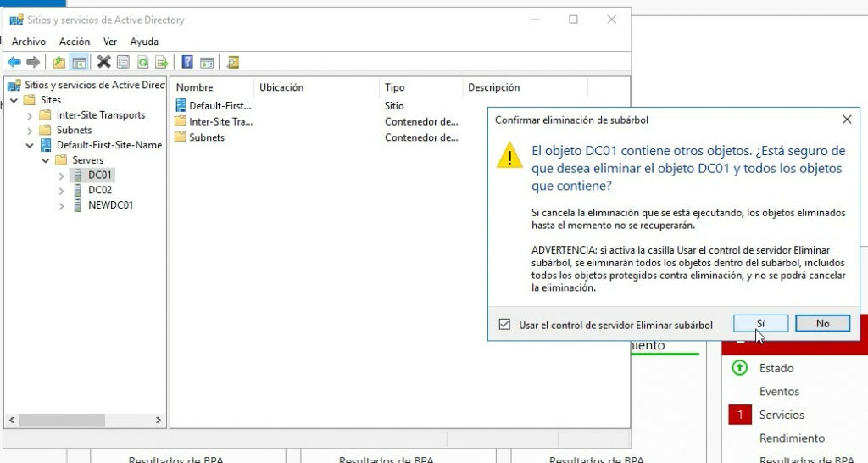Toggle the show/hide console tree icon

tap(79, 62)
